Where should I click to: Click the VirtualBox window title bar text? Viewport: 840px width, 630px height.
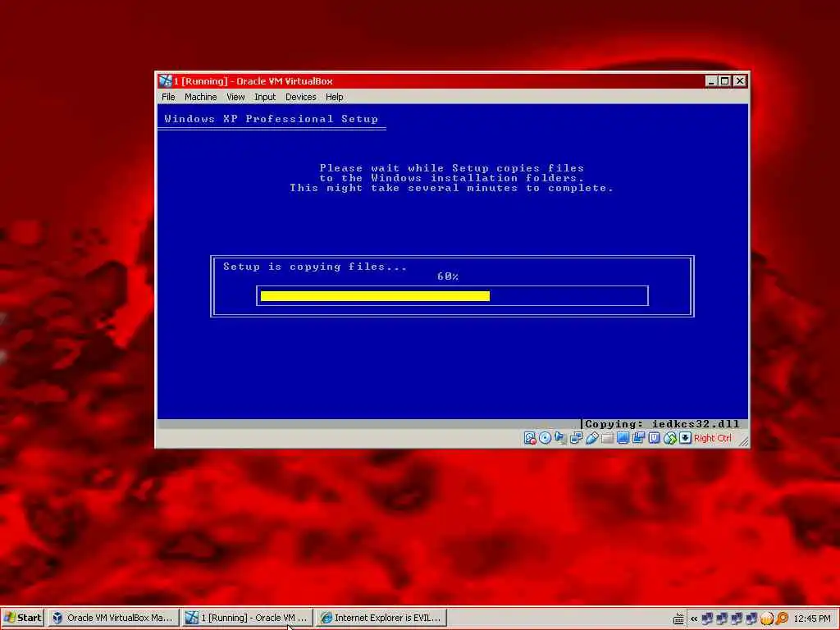253,81
